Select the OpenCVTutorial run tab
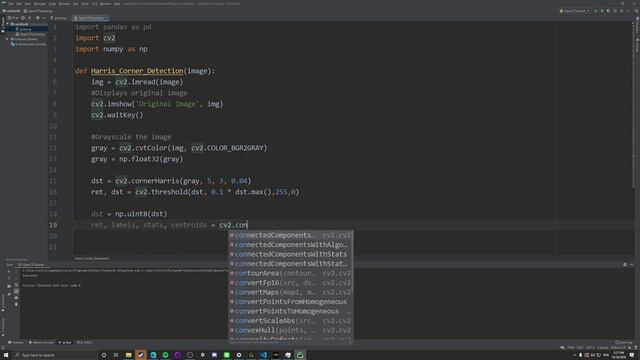Image resolution: width=640 pixels, height=360 pixels. click(x=33, y=264)
